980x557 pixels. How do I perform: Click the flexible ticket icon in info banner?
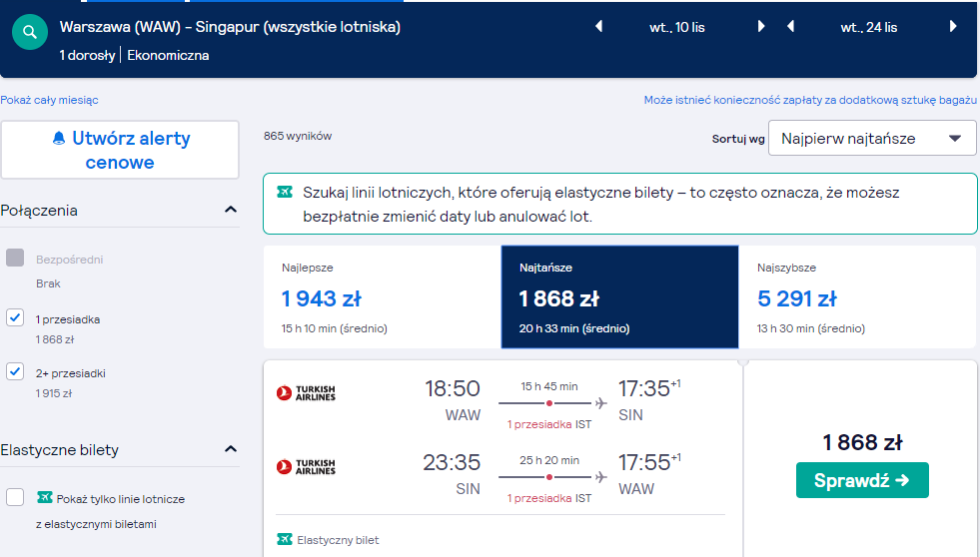pos(285,192)
